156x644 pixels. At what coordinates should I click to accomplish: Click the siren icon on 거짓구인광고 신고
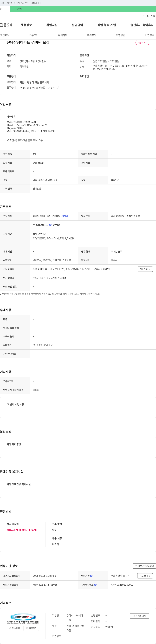136,566
